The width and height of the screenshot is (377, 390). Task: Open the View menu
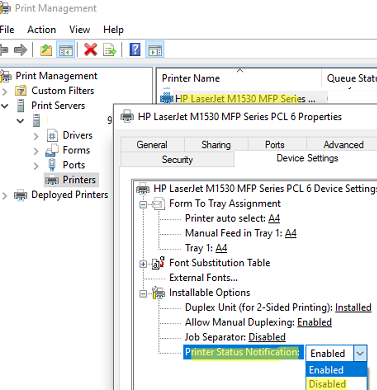coord(80,30)
